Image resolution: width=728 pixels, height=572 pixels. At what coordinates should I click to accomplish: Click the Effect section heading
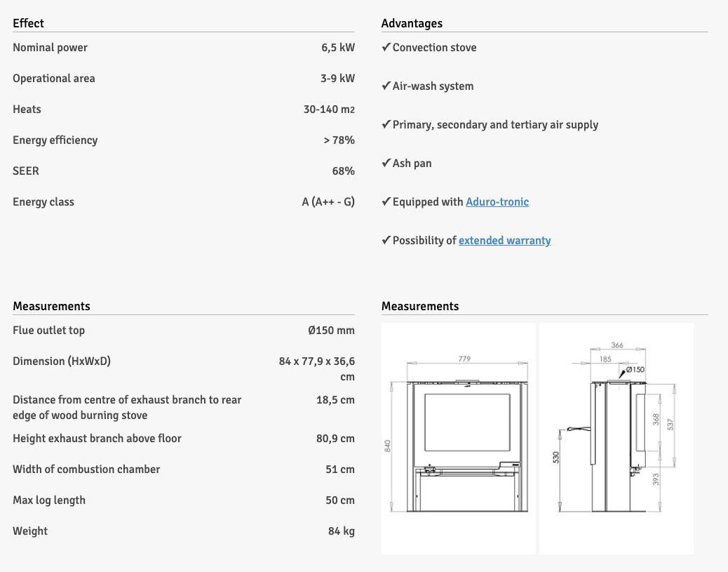coord(28,23)
